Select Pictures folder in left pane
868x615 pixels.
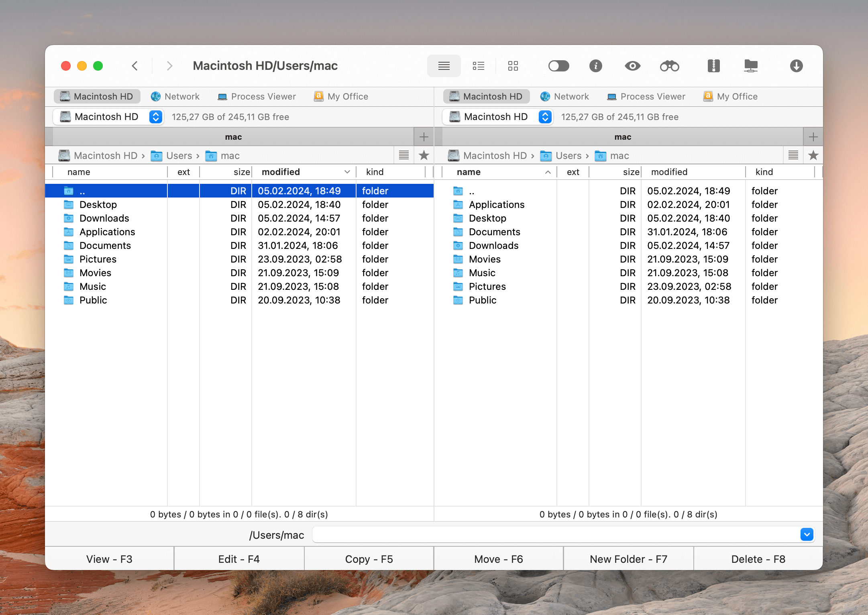coord(239,259)
